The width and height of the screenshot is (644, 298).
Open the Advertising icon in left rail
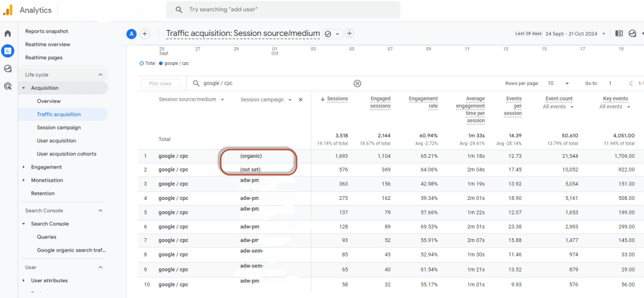pos(8,86)
